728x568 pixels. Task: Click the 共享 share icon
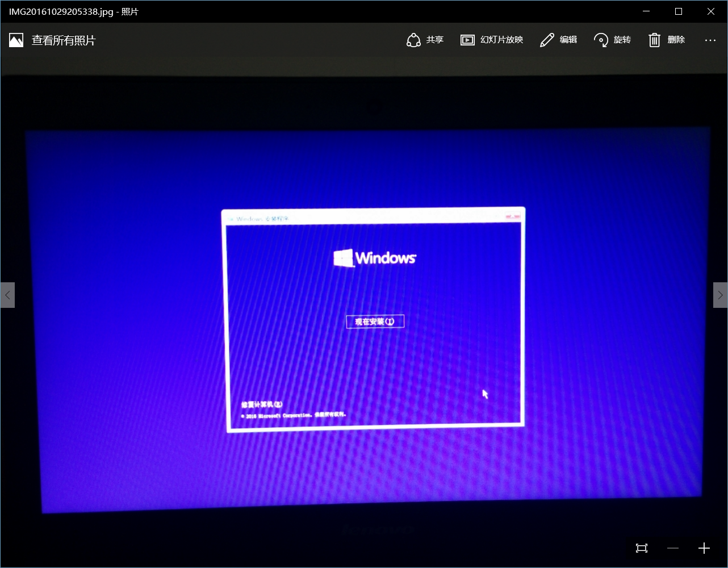(x=414, y=40)
